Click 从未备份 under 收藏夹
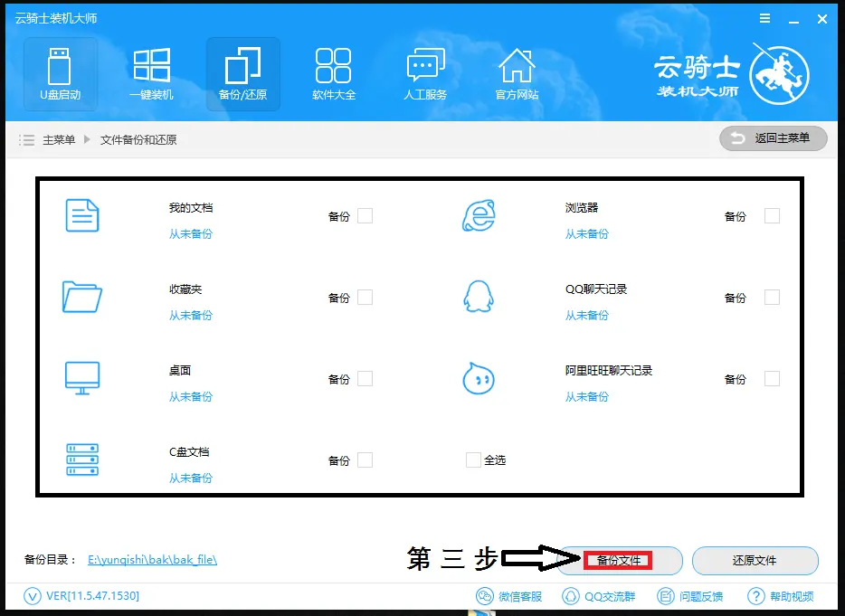This screenshot has width=845, height=616. (191, 316)
